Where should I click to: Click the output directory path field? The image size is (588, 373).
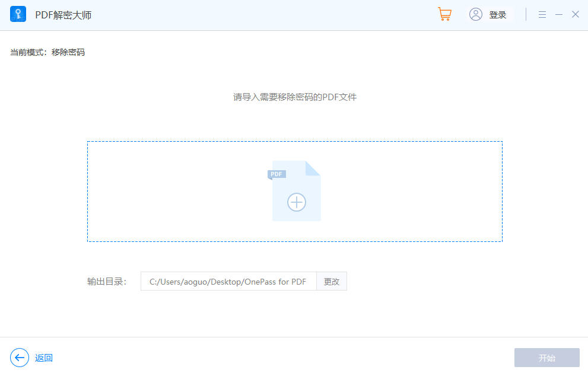(229, 281)
